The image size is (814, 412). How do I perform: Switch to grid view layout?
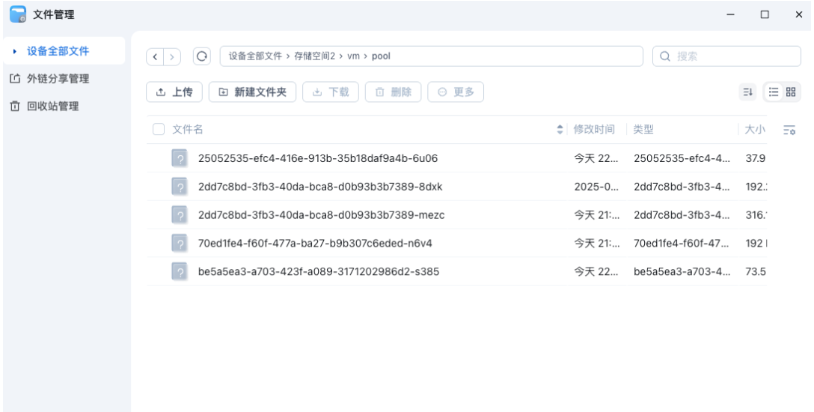point(791,92)
